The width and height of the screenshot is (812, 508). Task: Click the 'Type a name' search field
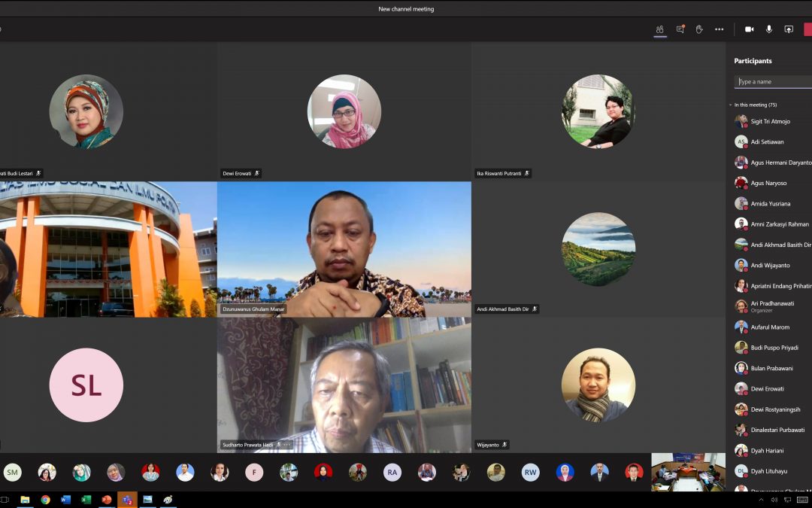click(774, 81)
